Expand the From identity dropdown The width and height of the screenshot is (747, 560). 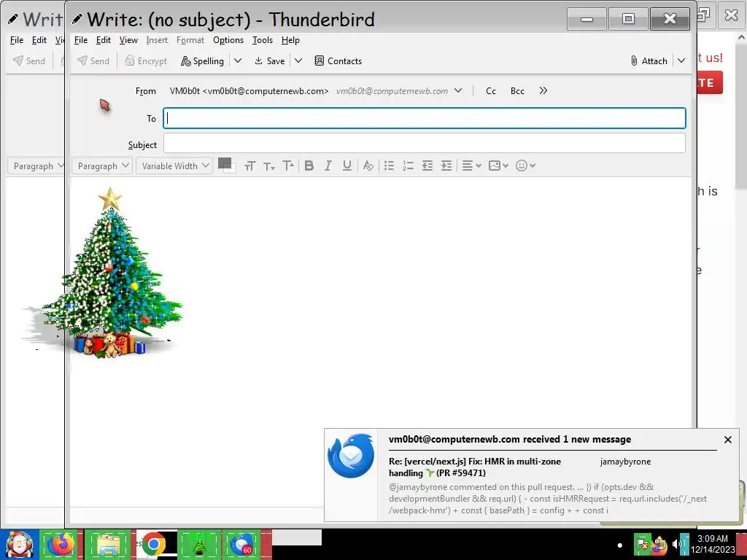point(458,90)
